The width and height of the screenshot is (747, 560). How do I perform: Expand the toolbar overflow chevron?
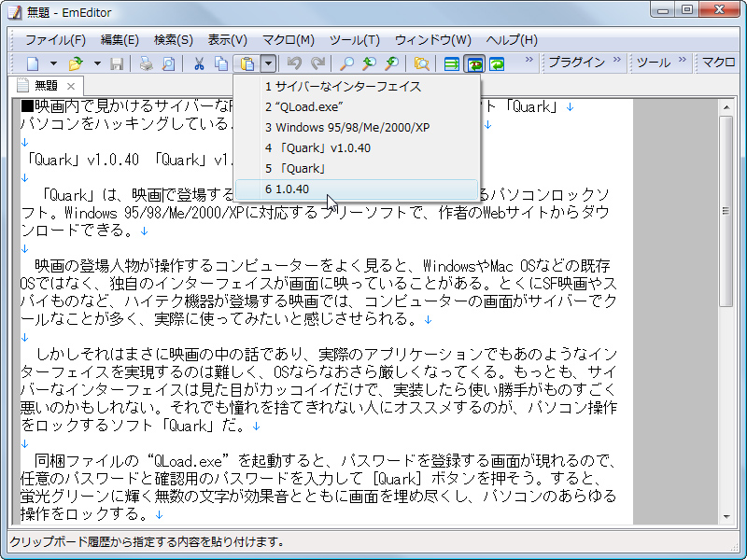click(529, 63)
